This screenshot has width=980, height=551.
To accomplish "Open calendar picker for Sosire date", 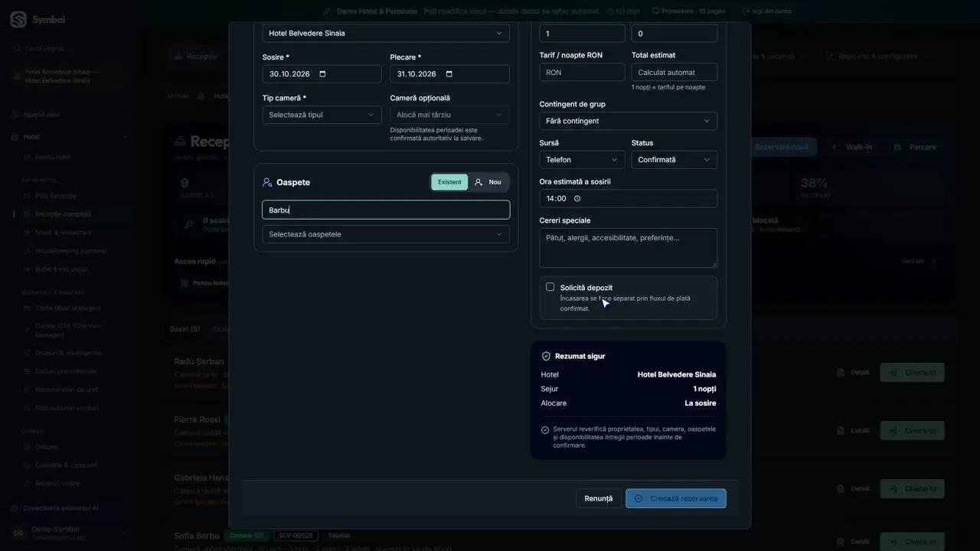I will [322, 74].
